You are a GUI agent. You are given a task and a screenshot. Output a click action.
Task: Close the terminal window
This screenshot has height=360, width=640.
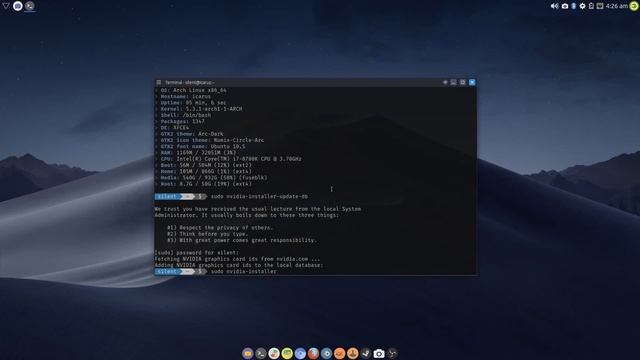(472, 82)
